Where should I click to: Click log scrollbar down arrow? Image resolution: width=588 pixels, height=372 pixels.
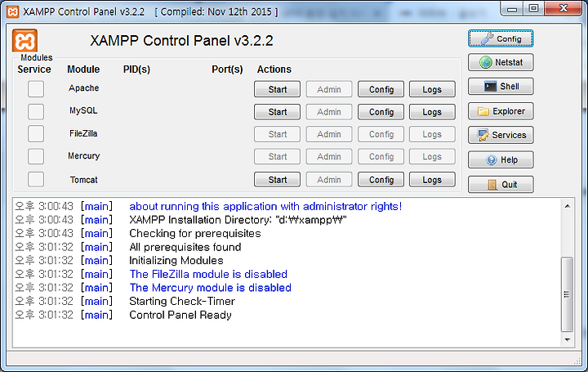tap(567, 340)
